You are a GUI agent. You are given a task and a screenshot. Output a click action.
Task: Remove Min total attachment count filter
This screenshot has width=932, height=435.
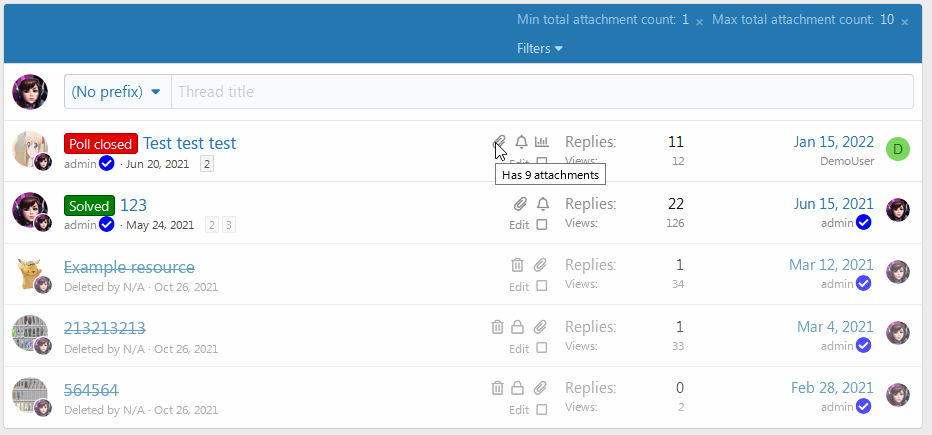[699, 22]
